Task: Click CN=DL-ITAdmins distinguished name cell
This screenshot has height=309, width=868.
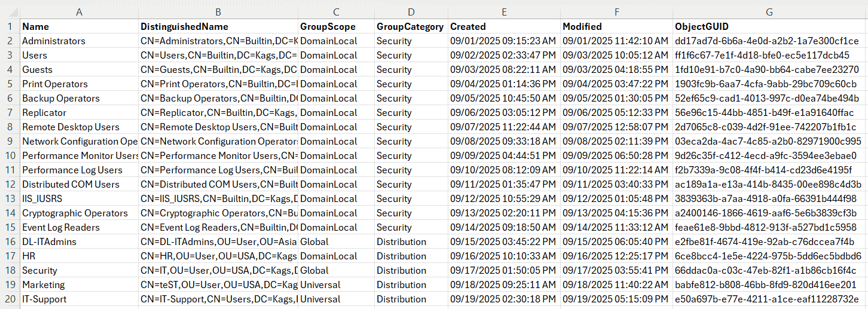Action: (x=218, y=241)
